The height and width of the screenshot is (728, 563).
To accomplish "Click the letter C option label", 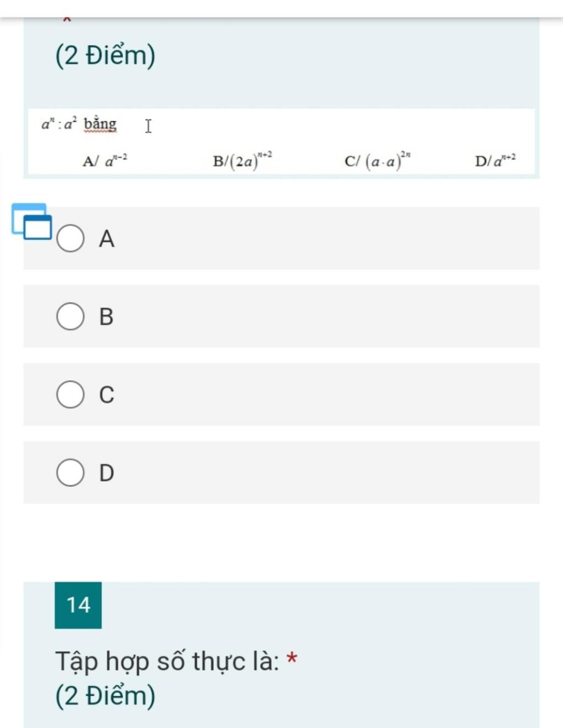I will pos(107,394).
